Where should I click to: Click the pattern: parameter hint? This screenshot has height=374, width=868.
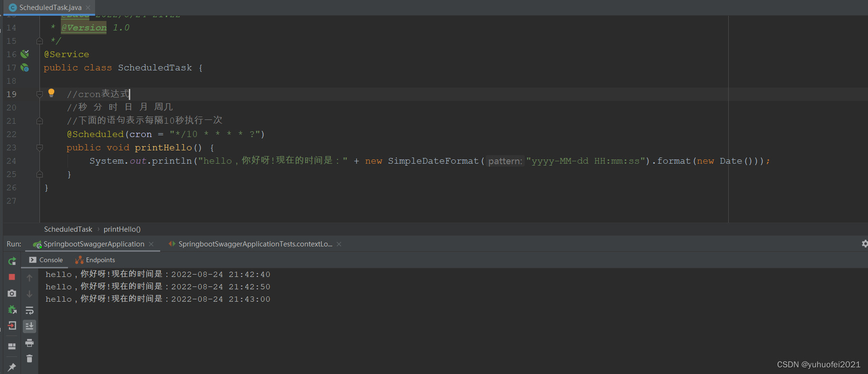point(505,161)
